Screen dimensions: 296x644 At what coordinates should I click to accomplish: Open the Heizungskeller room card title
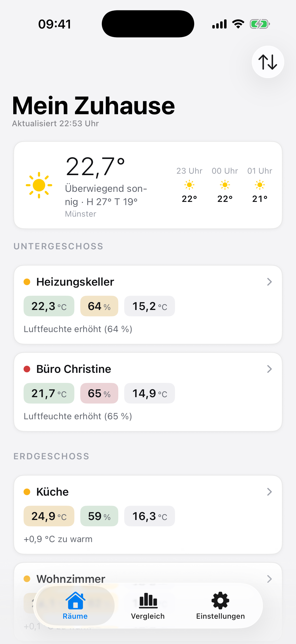[x=75, y=282]
